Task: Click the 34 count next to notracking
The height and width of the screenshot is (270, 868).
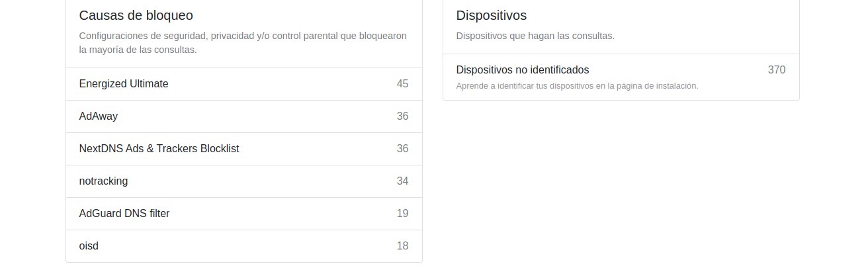Action: (402, 181)
